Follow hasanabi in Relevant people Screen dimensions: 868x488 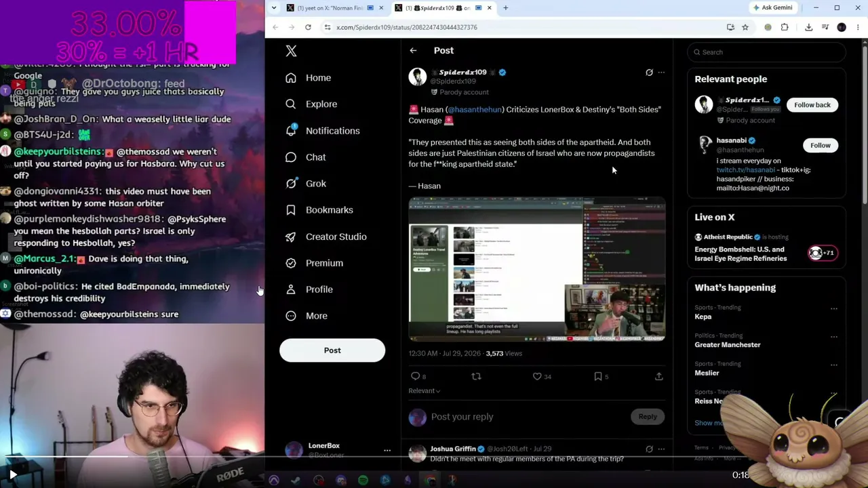coord(821,145)
